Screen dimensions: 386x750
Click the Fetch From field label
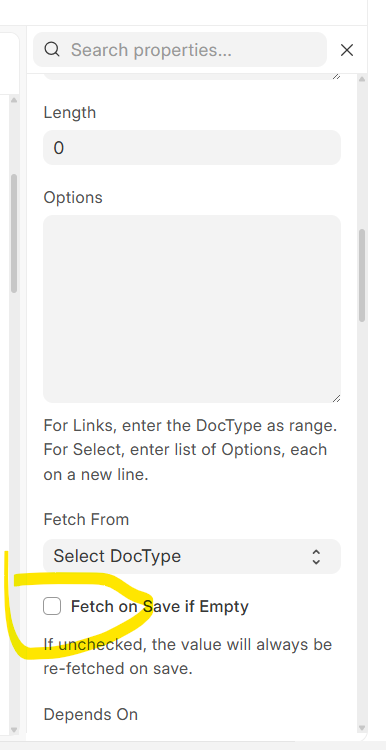pyautogui.click(x=86, y=519)
